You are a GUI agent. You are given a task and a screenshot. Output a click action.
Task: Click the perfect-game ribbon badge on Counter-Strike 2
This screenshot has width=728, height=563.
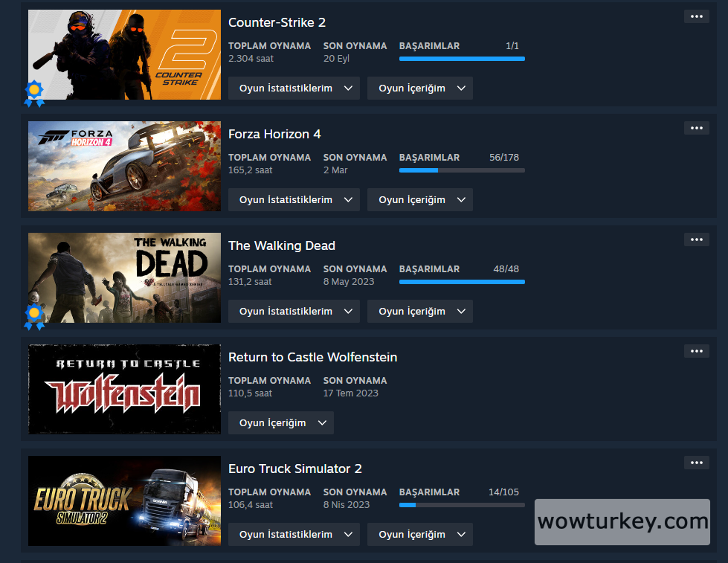(x=34, y=94)
